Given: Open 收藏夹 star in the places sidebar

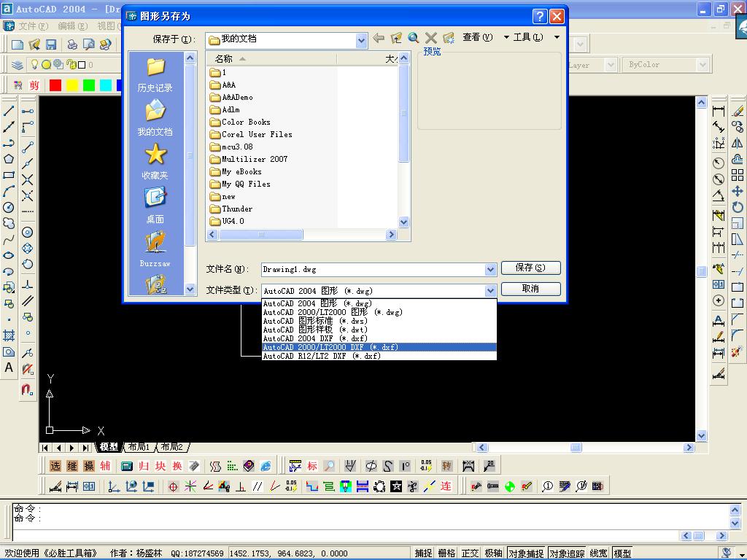Looking at the screenshot, I should (155, 162).
